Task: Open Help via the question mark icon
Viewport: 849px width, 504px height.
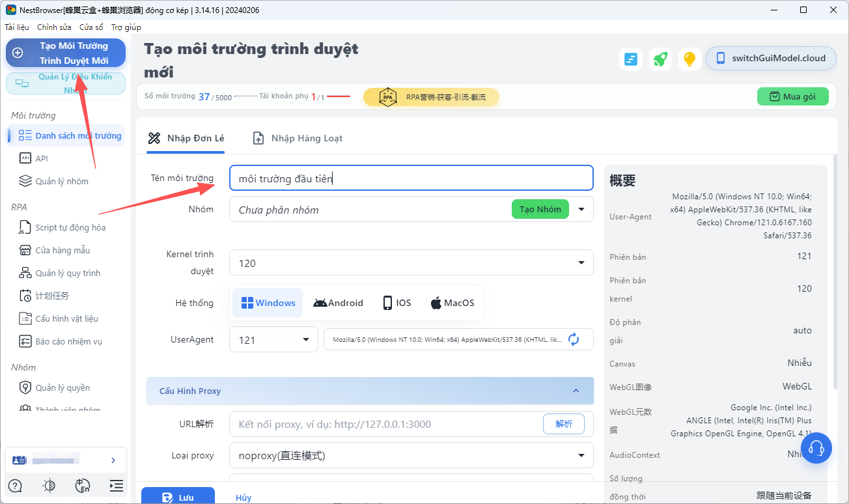Action: click(14, 486)
